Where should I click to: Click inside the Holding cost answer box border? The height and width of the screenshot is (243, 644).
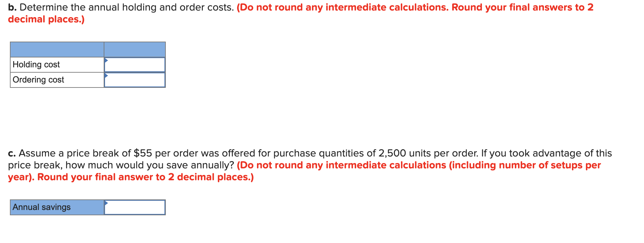click(135, 64)
